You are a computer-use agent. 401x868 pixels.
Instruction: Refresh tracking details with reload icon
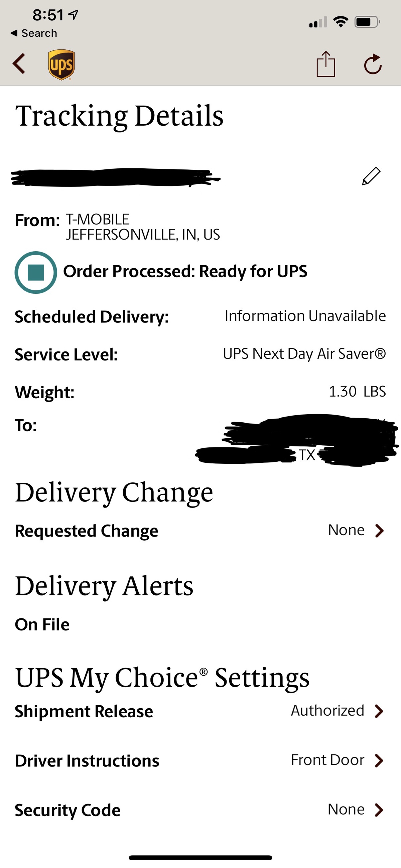(373, 64)
